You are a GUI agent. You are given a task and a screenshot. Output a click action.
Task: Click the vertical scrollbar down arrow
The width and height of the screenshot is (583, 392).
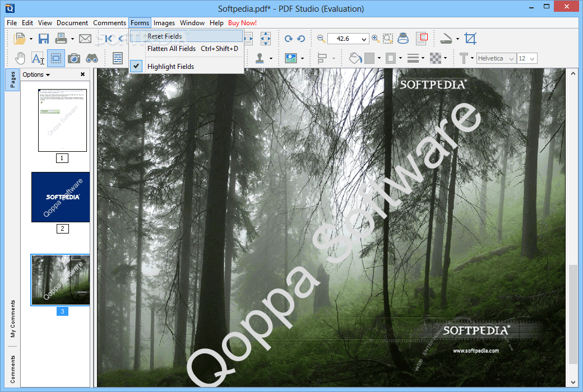(572, 382)
